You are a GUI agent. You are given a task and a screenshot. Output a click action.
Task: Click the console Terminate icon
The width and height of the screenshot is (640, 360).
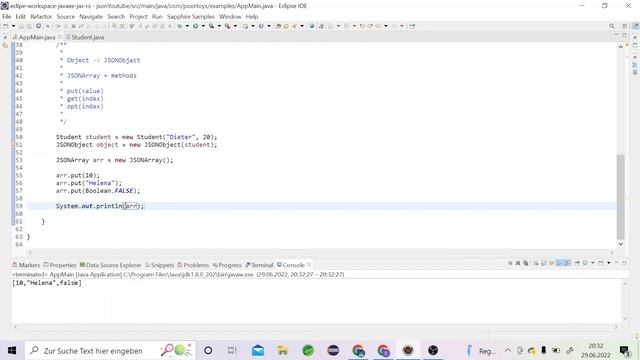tap(510, 263)
